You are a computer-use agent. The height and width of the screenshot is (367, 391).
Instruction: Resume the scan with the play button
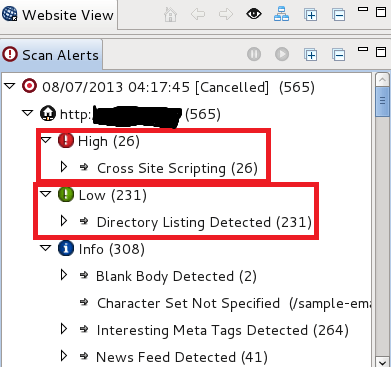point(282,54)
